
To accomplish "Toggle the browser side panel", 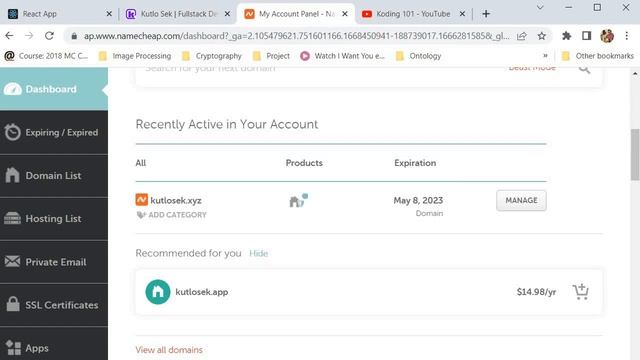I will coord(587,36).
